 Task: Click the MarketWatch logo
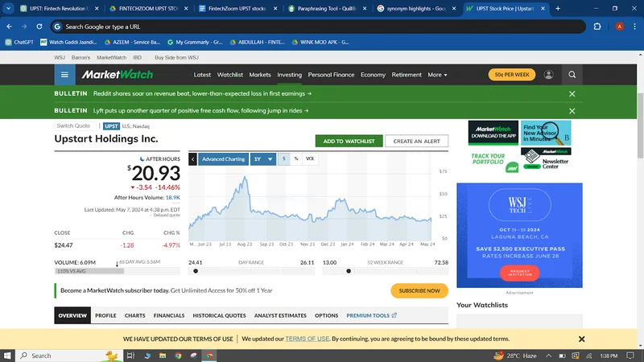click(117, 75)
